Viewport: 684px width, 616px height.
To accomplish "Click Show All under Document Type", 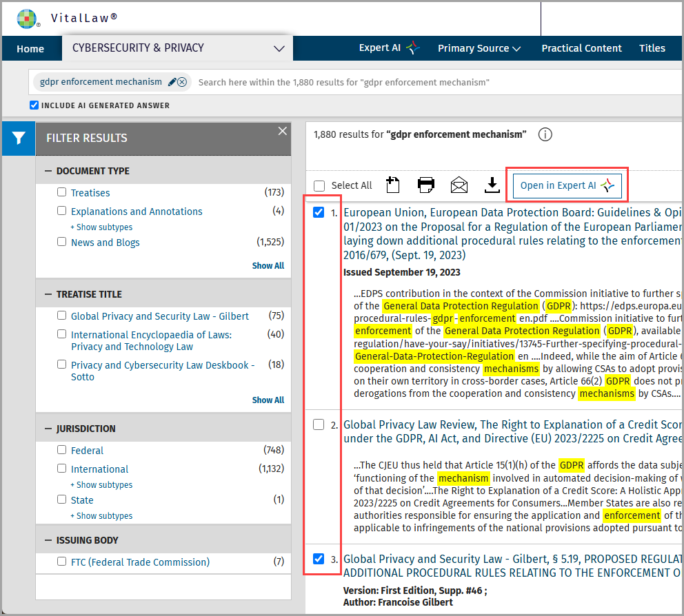I will tap(268, 266).
